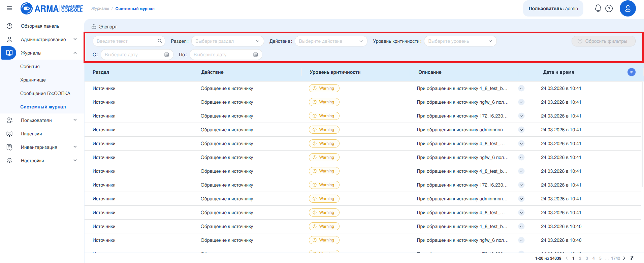644x263 pixels.
Task: Open table column settings icon in header
Action: pyautogui.click(x=632, y=72)
